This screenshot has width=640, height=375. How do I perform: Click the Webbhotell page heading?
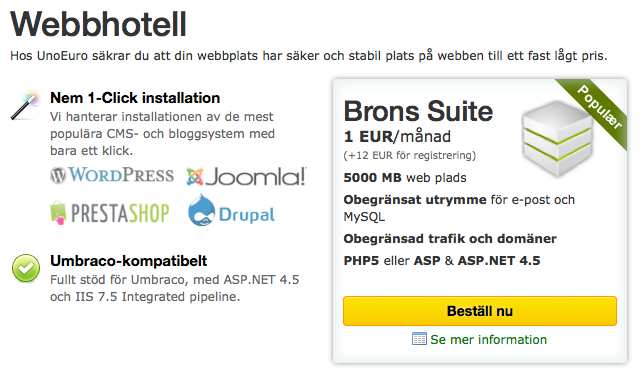point(98,24)
